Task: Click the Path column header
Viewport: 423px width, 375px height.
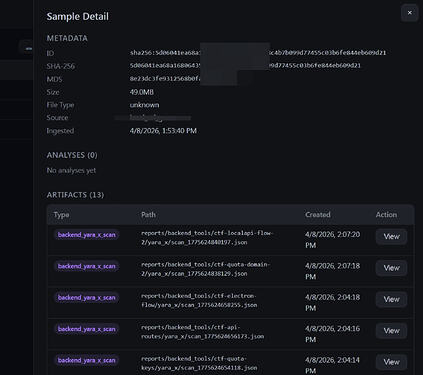Action: tap(148, 215)
